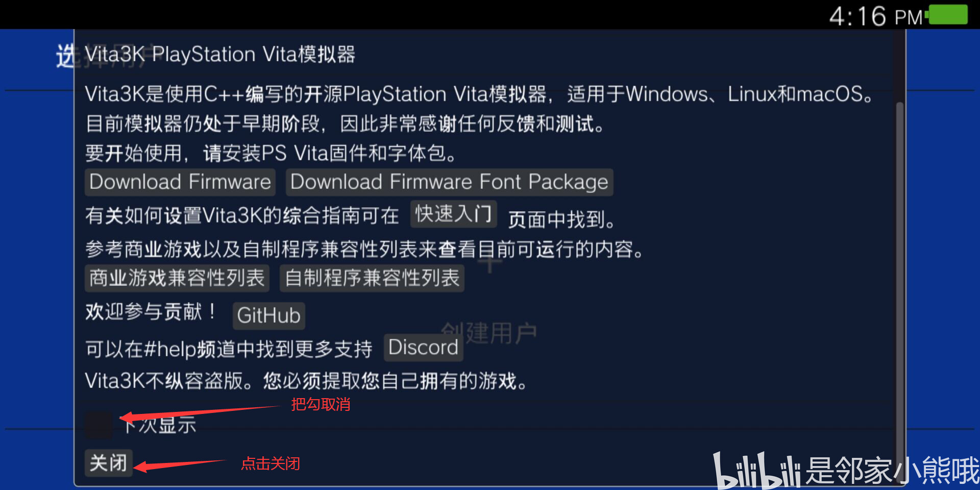This screenshot has height=490, width=980.
Task: Click the bilibili logo watermark
Action: (x=756, y=471)
